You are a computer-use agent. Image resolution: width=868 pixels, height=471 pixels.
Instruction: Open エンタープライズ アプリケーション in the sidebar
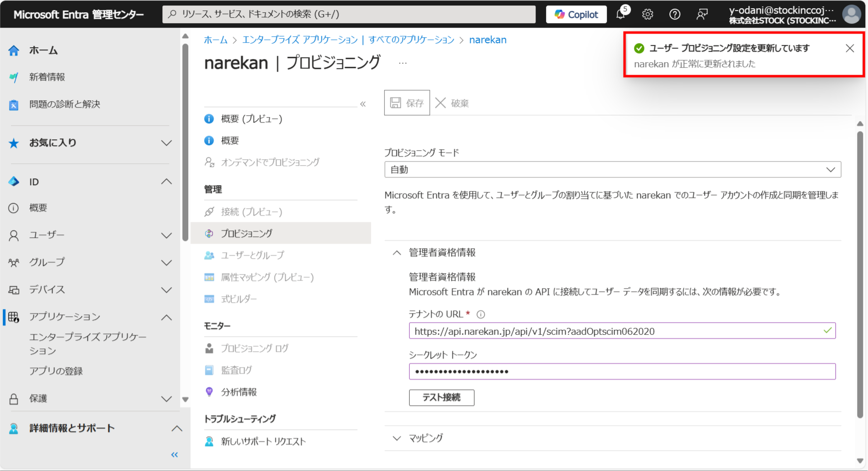[88, 343]
